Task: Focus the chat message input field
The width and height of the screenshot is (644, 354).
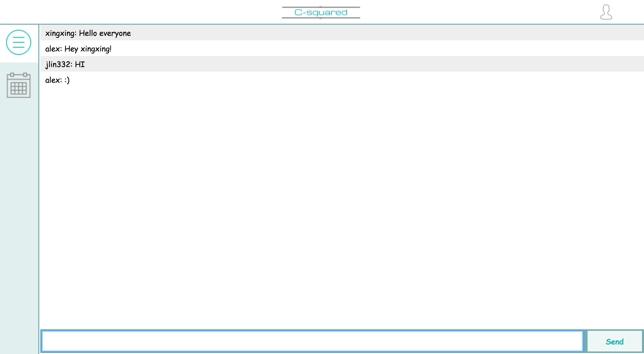Action: [x=312, y=341]
